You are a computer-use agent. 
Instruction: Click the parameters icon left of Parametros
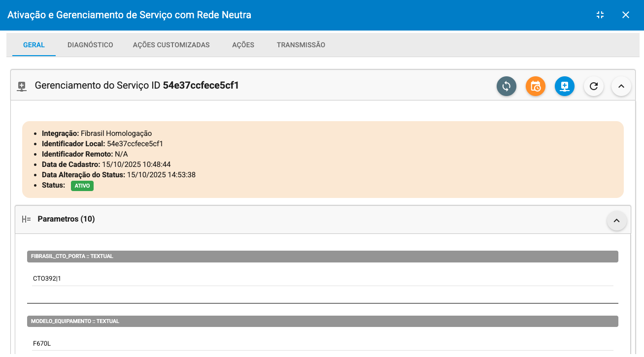26,220
